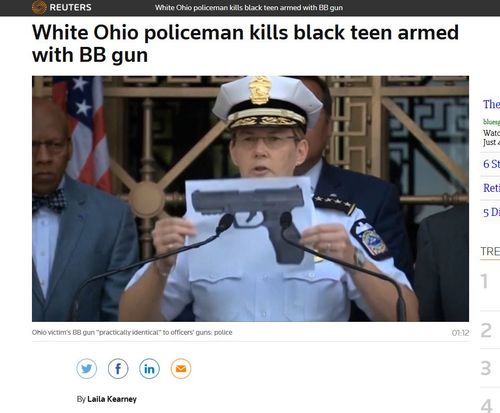Click the sticky header article title
Image resolution: width=500 pixels, height=413 pixels.
(x=249, y=7)
